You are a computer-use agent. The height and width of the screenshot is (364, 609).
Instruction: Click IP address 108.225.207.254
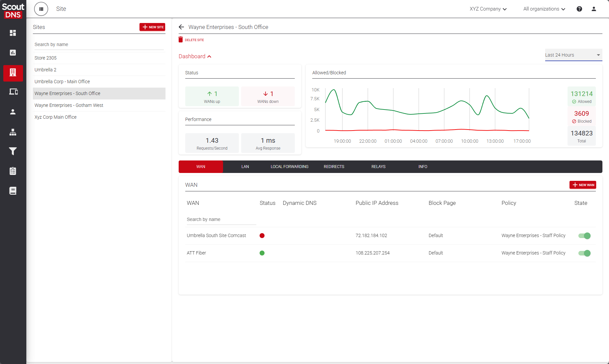tap(372, 253)
